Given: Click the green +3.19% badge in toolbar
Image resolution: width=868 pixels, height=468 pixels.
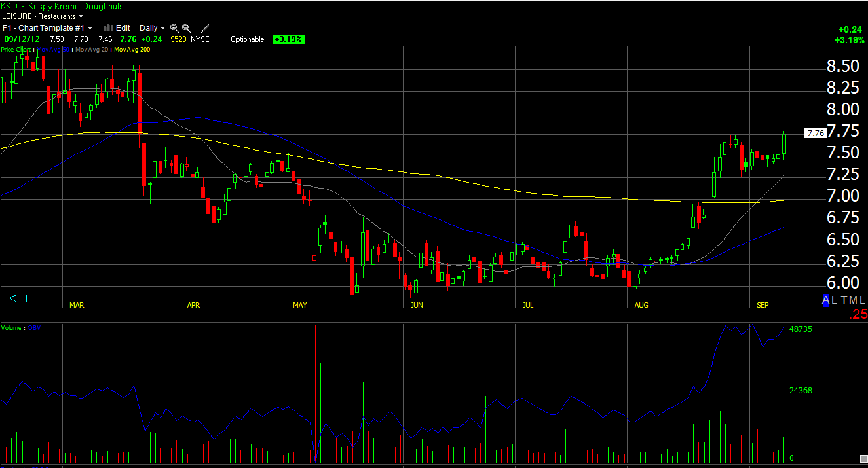Looking at the screenshot, I should [x=289, y=39].
